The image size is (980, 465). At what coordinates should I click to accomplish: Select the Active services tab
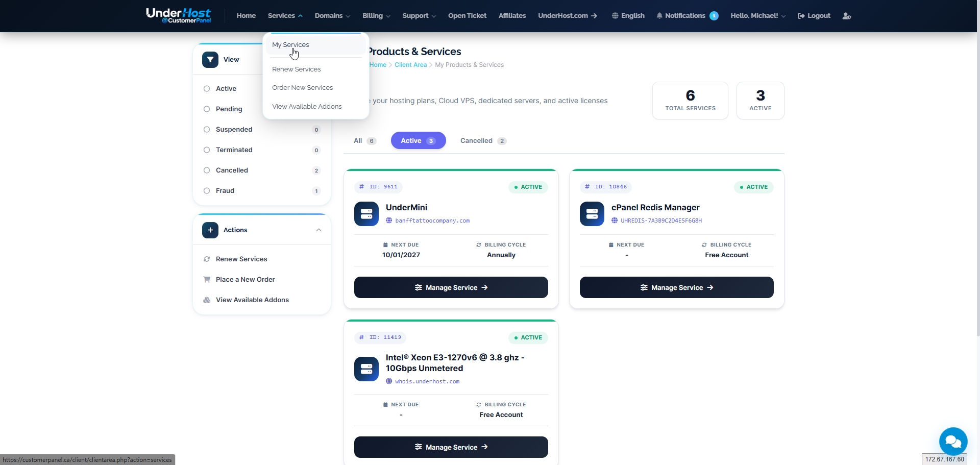(419, 141)
